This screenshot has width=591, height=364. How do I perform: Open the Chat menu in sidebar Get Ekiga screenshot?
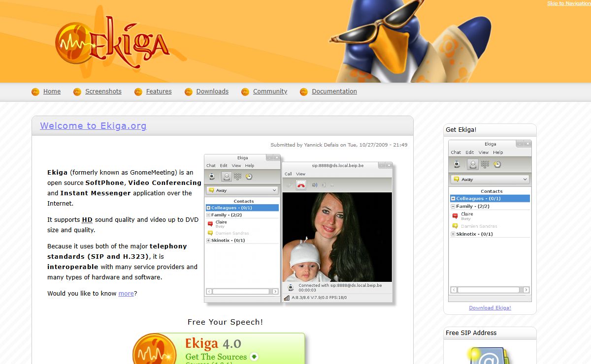tap(456, 152)
